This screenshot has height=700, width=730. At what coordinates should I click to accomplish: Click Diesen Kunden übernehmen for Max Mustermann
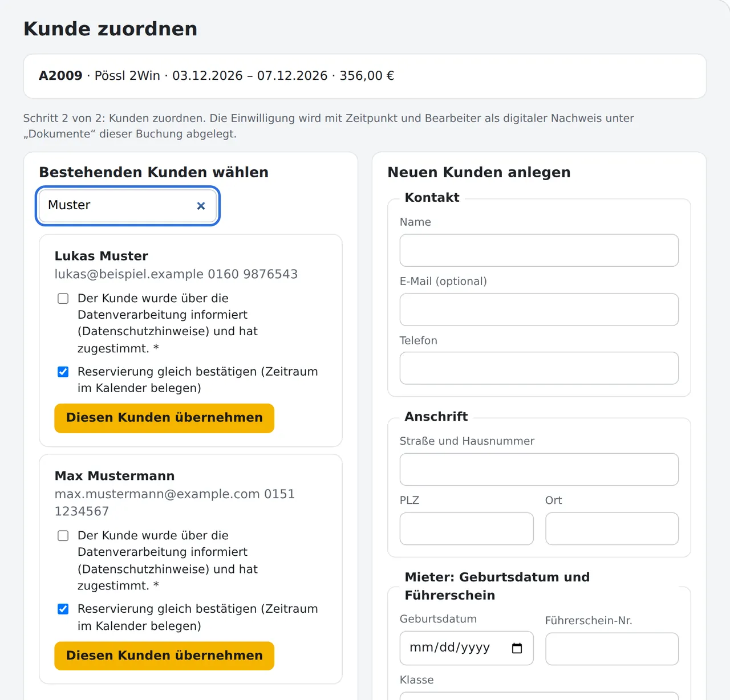[164, 656]
